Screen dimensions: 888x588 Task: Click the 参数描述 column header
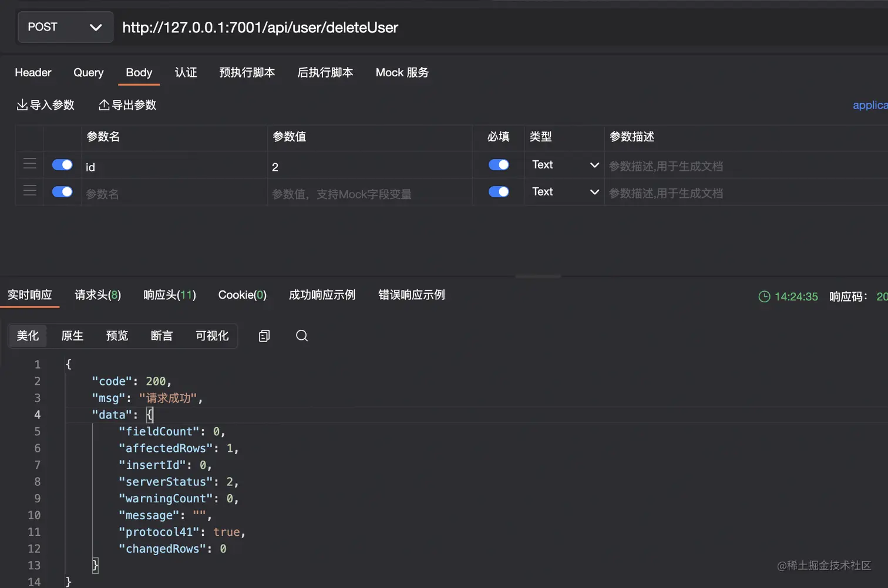click(x=632, y=137)
